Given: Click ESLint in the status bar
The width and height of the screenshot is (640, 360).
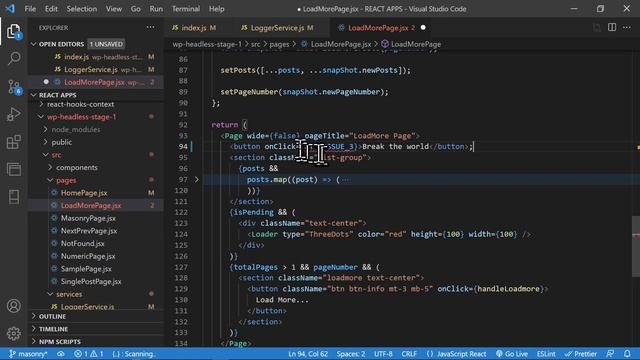Looking at the screenshot, I should click(546, 354).
